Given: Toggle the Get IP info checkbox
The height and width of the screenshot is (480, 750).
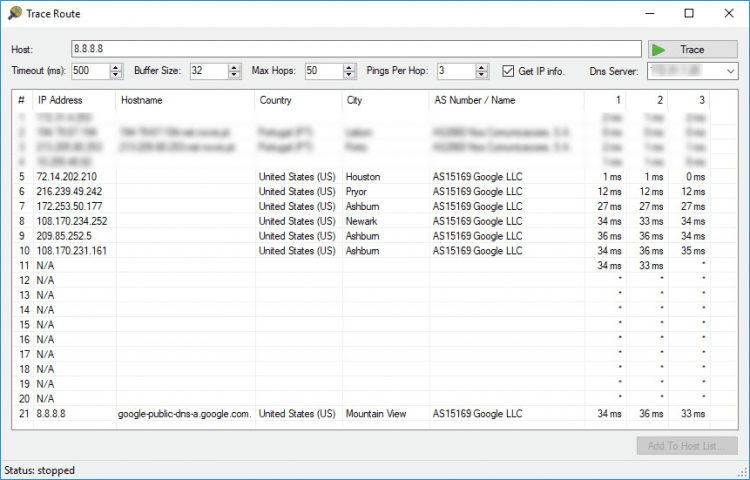Looking at the screenshot, I should (x=509, y=71).
